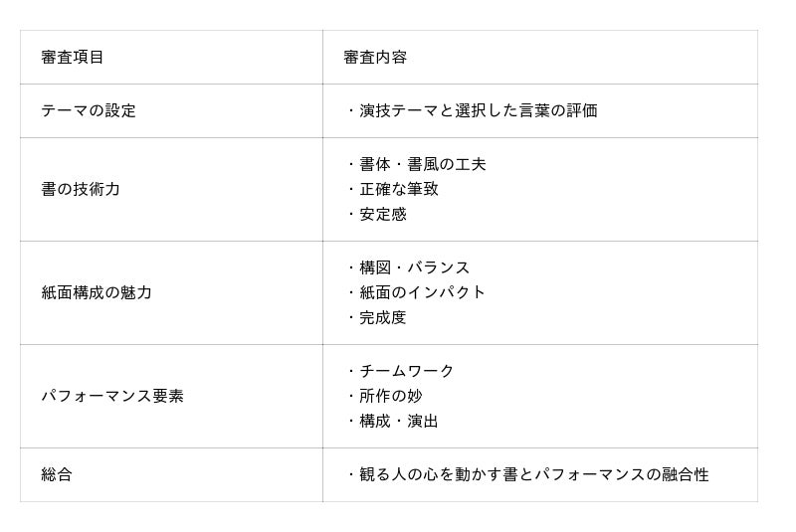Image resolution: width=796 pixels, height=532 pixels.
Task: Select the 所作の妙 bullet line
Action: point(390,396)
